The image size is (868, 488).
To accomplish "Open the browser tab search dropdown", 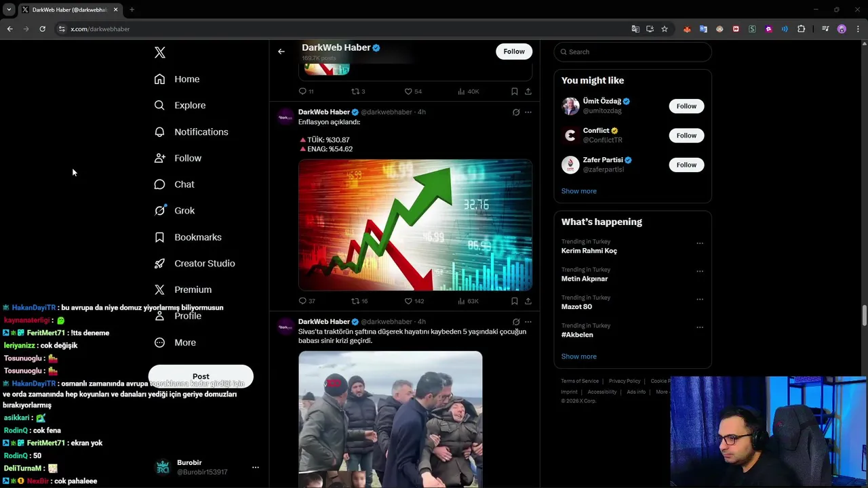I will 9,9.
